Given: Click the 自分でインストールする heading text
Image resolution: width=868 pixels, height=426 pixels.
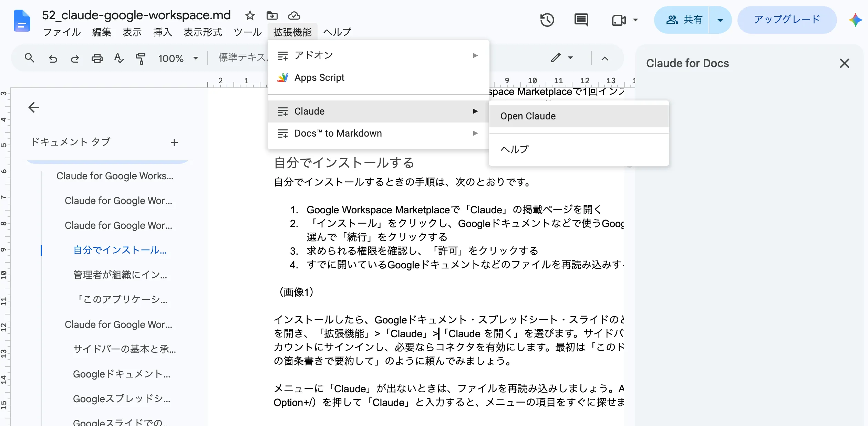Looking at the screenshot, I should [344, 163].
